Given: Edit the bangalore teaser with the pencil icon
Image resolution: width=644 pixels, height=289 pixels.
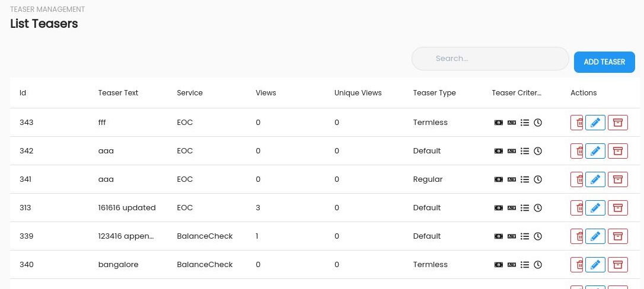Looking at the screenshot, I should (595, 265).
